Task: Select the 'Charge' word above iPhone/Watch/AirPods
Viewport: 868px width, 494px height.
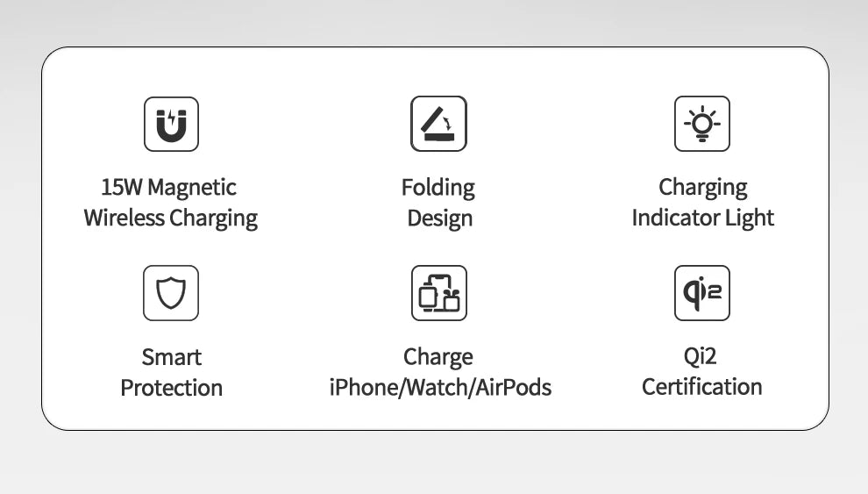Action: (438, 358)
